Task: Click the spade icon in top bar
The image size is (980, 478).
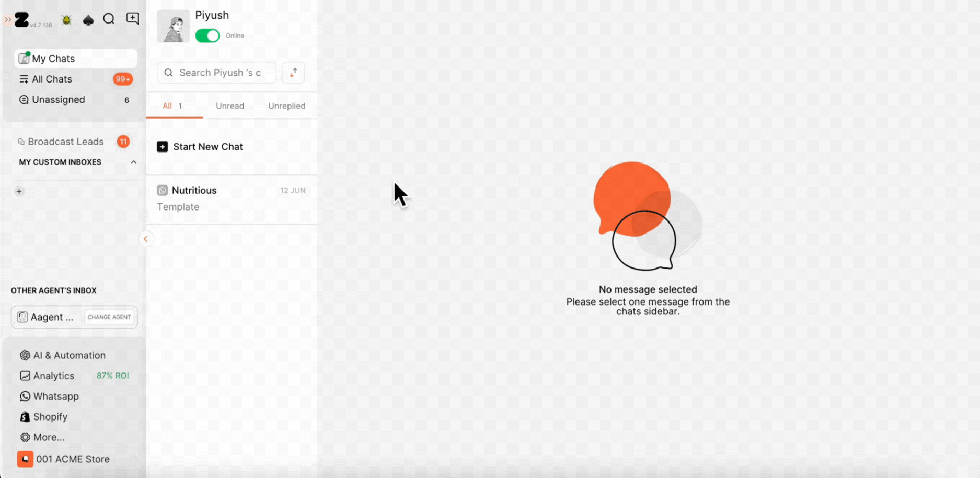Action: tap(88, 20)
